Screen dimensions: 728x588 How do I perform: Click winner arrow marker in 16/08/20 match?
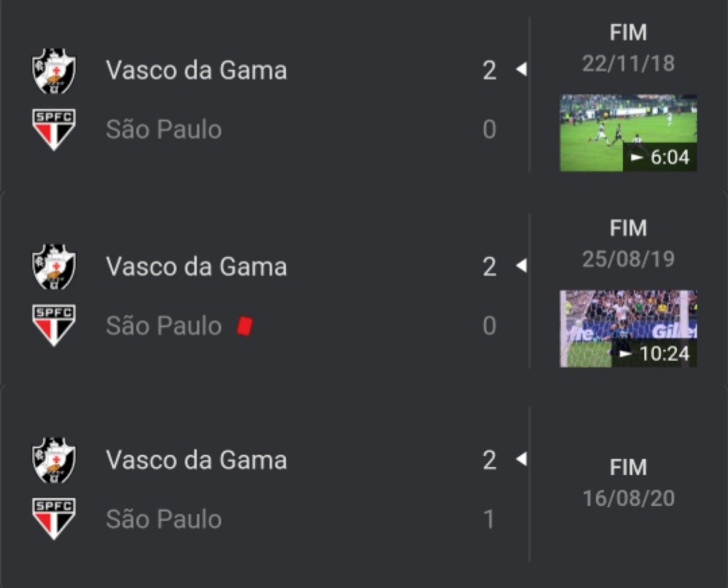pyautogui.click(x=521, y=459)
